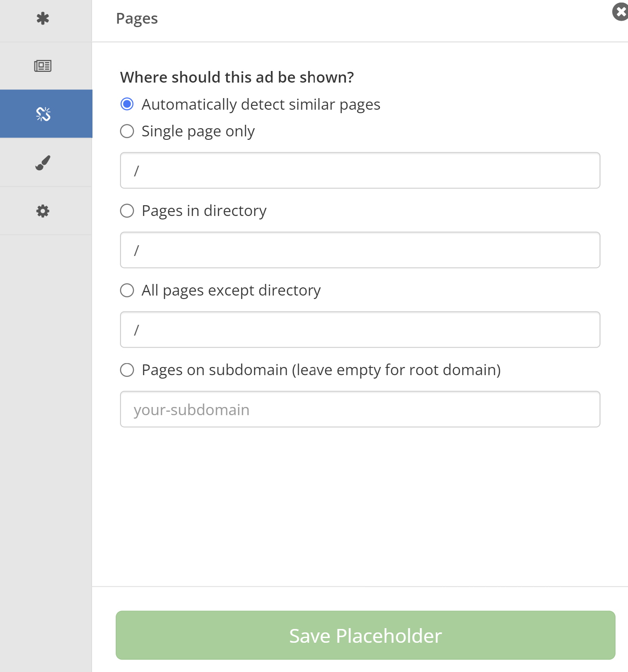The image size is (628, 672).
Task: Select the broken link pages icon
Action: [43, 114]
